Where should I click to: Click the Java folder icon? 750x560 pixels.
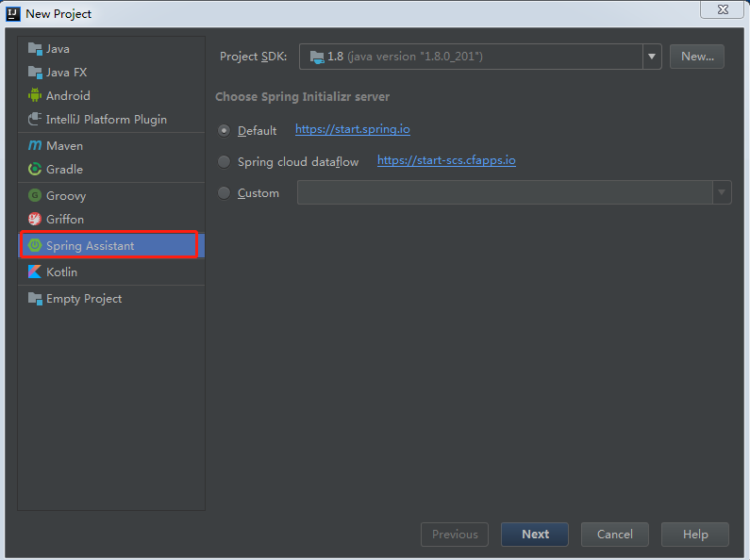pyautogui.click(x=35, y=49)
